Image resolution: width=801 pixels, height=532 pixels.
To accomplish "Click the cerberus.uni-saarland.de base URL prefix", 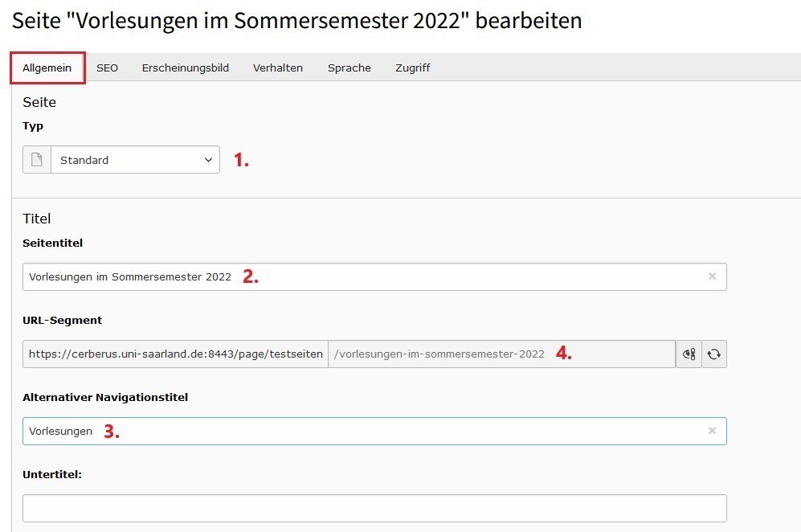I will coord(176,354).
